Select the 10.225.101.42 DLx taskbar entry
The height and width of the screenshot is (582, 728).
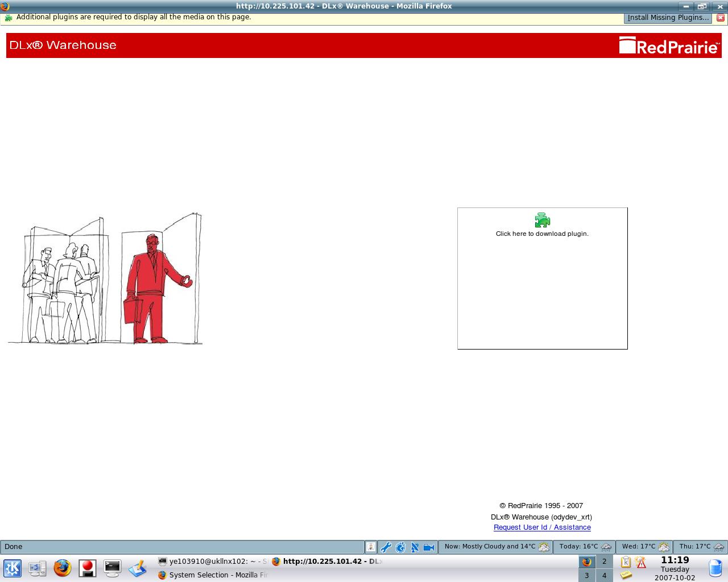[x=327, y=561]
